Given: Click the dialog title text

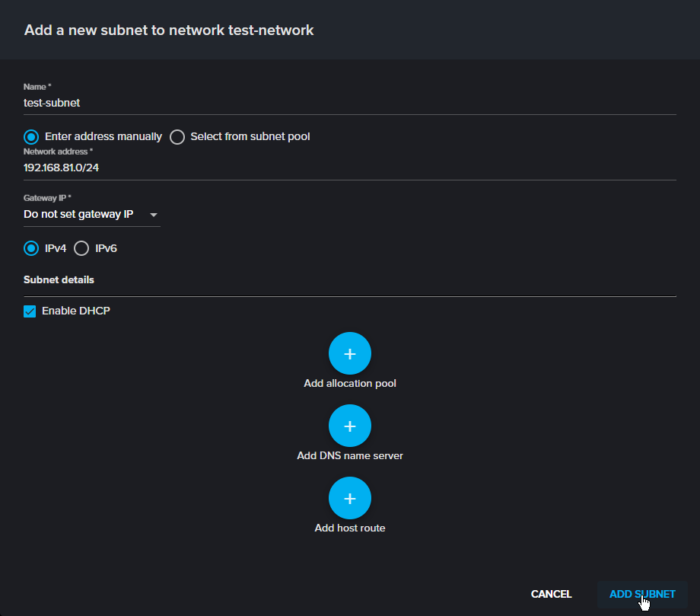Looking at the screenshot, I should (169, 30).
